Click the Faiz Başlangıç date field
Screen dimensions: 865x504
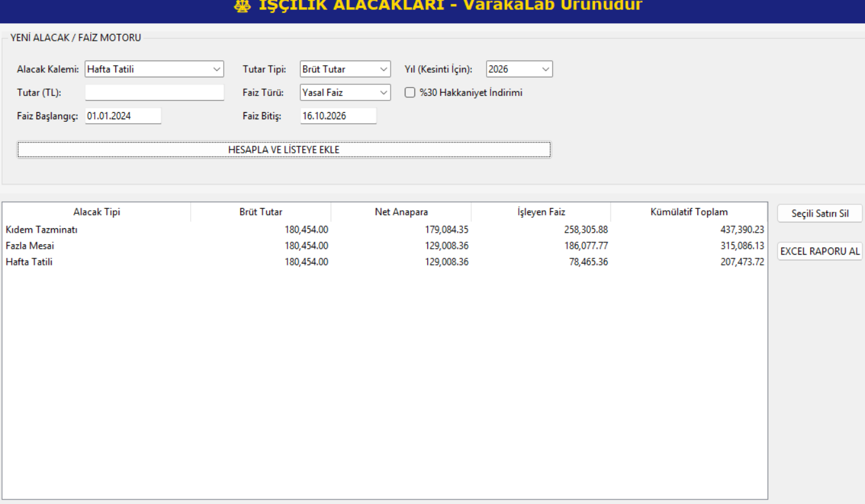[x=122, y=116]
